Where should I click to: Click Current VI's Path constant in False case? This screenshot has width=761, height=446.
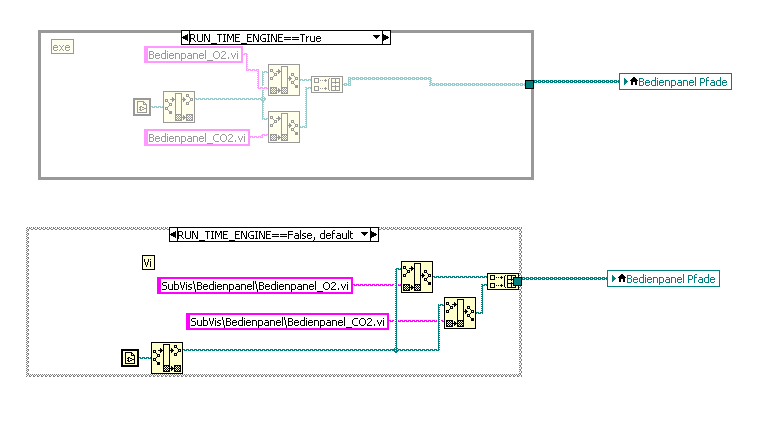tap(130, 358)
